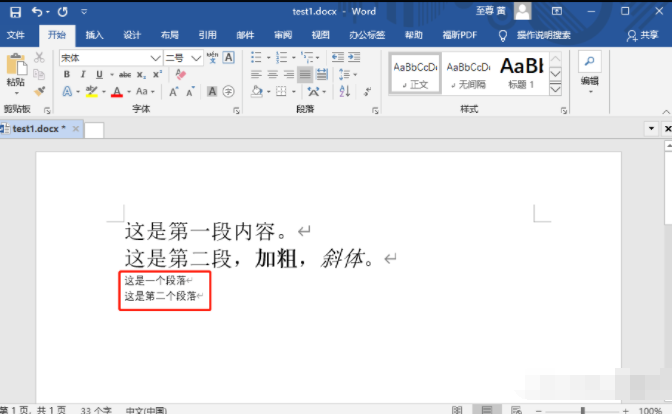
Task: Switch to the 引用 ribbon tab
Action: click(207, 35)
